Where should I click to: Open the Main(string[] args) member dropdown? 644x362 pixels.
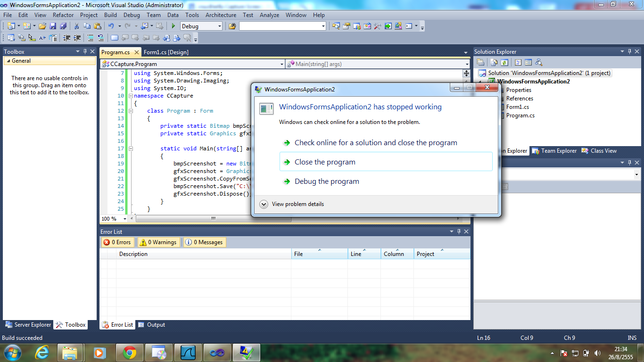[467, 64]
